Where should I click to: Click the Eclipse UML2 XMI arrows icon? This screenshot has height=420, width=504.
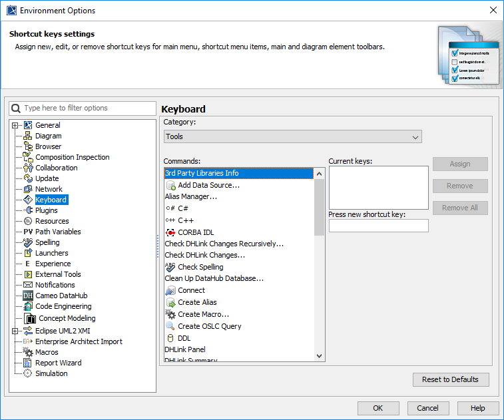[28, 331]
